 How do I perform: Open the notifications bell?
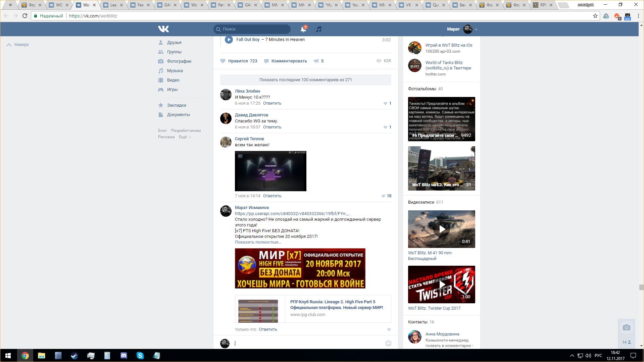click(303, 29)
